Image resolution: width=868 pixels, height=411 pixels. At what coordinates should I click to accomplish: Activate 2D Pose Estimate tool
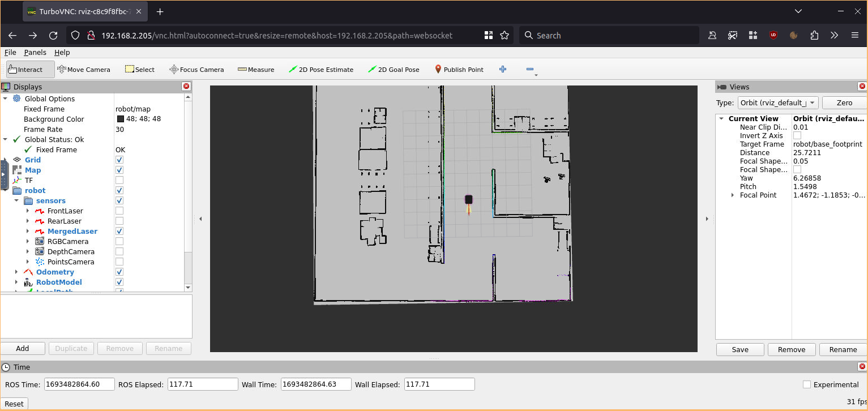point(321,70)
